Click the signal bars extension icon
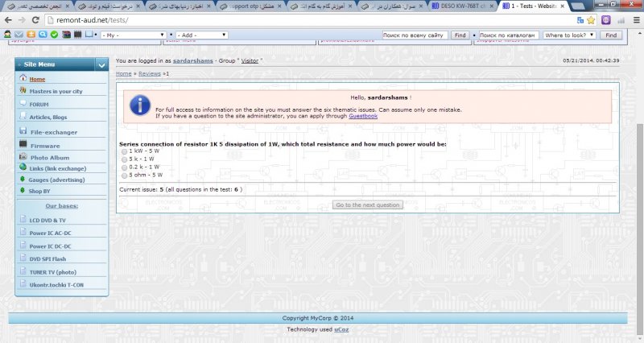This screenshot has height=343, width=644. click(x=621, y=19)
